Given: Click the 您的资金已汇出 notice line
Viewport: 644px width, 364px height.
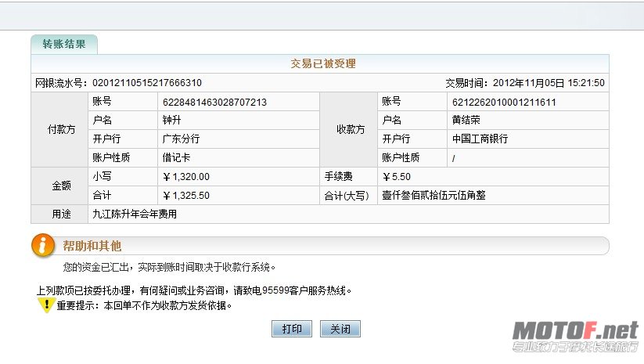Looking at the screenshot, I should click(x=169, y=267).
